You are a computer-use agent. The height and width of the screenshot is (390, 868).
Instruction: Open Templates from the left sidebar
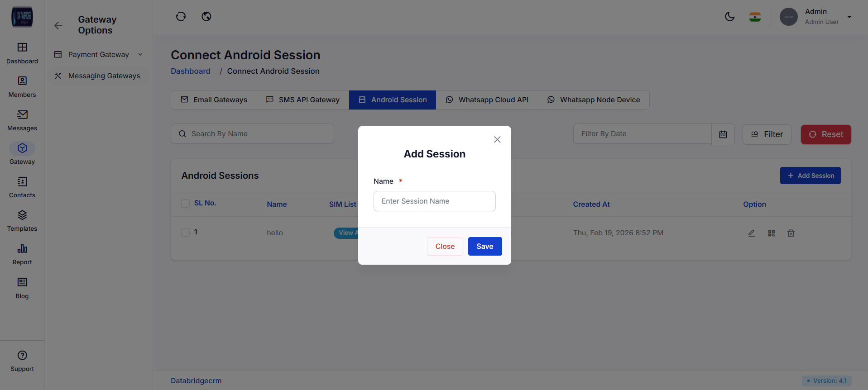pos(22,220)
